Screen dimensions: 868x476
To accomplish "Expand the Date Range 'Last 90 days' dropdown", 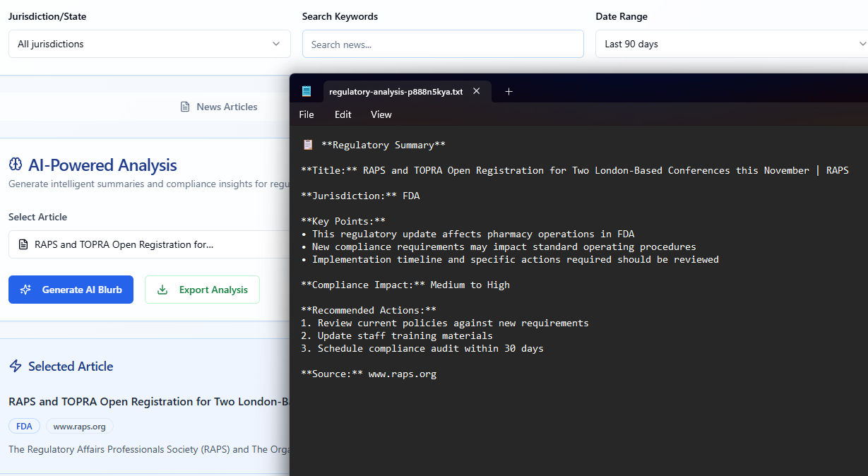I will [x=731, y=44].
